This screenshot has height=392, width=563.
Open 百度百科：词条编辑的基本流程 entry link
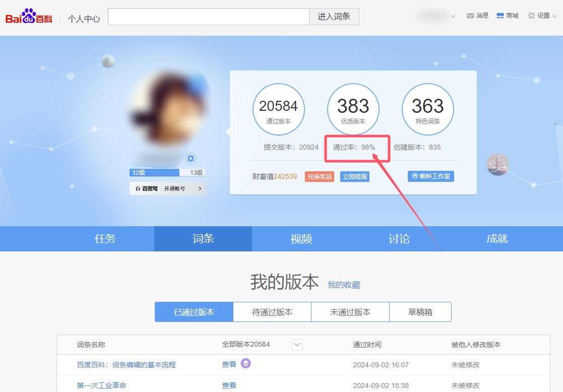[x=126, y=365]
